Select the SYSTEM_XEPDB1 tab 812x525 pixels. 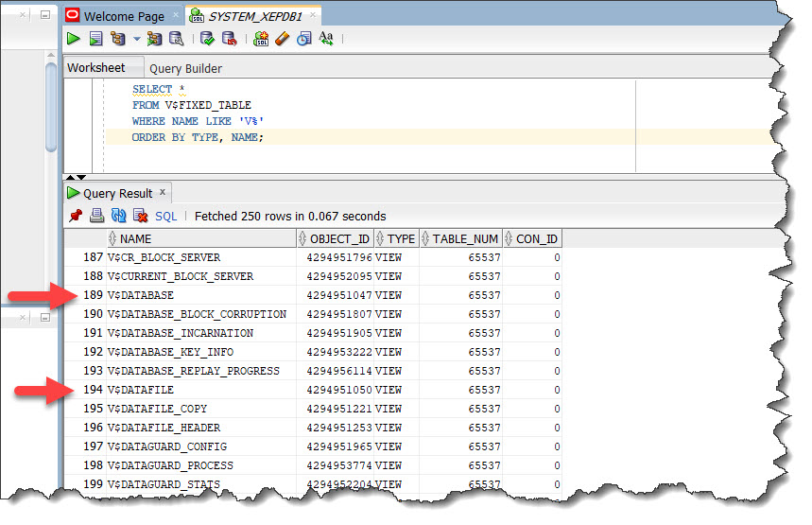tap(255, 17)
